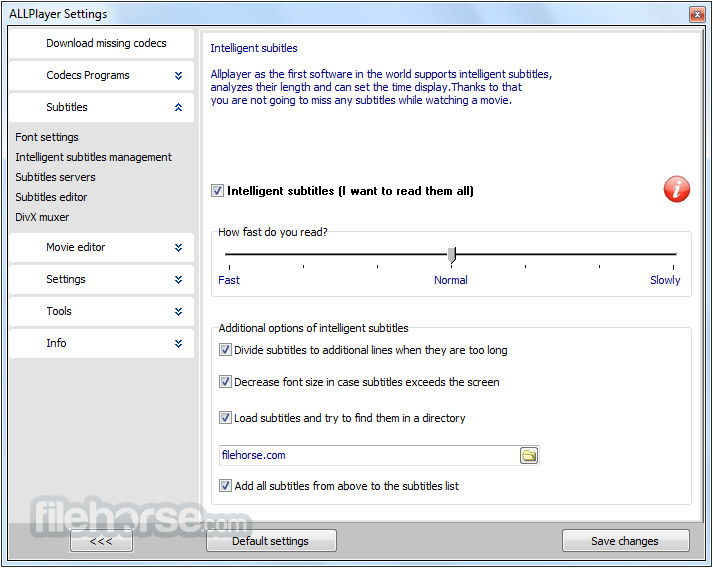Toggle Decrease font size checkbox
Image resolution: width=713 pixels, height=568 pixels.
pyautogui.click(x=225, y=382)
